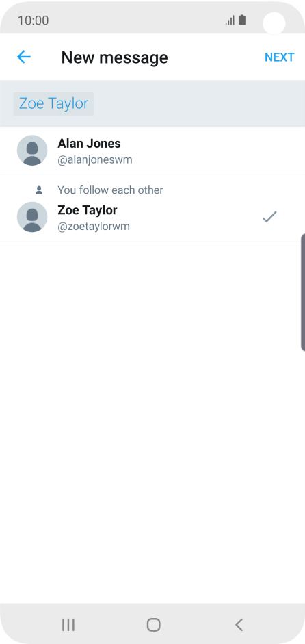Tap the New message title

(114, 57)
